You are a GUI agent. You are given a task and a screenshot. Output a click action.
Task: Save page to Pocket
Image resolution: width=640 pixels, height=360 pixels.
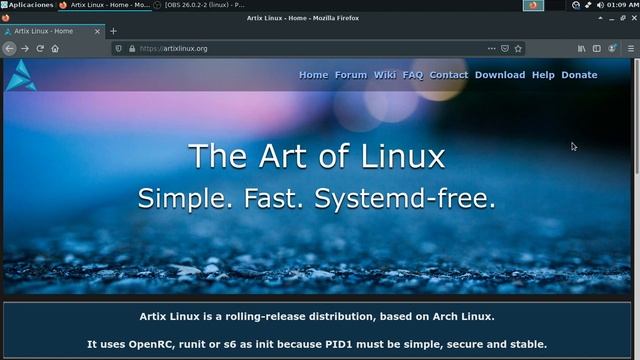pos(505,49)
